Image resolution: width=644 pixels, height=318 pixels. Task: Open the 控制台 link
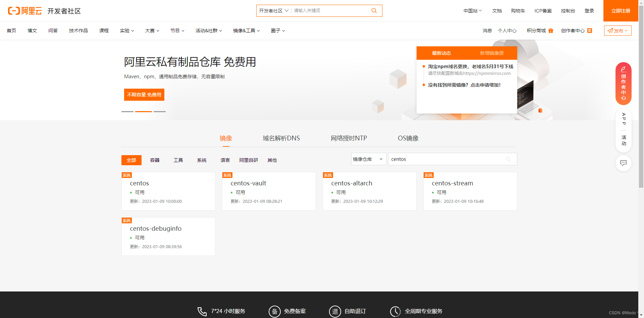click(568, 11)
